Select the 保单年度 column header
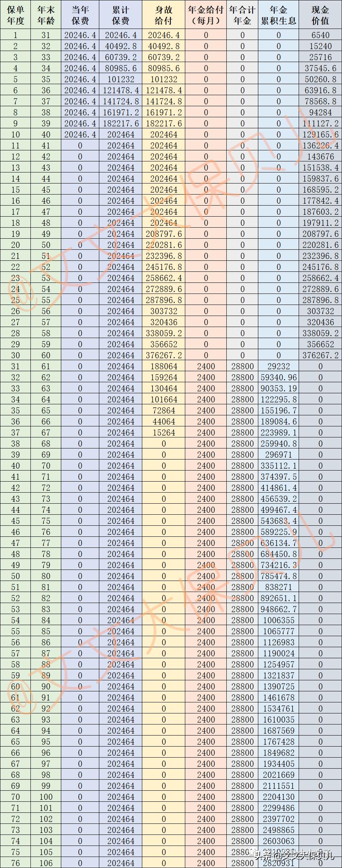This screenshot has height=868, width=342. tap(16, 15)
